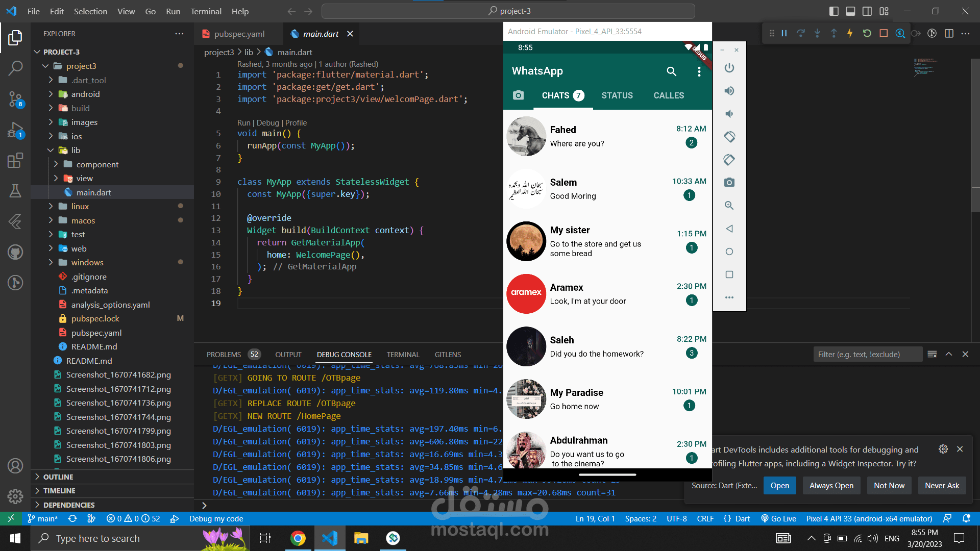Toggle secondary side bar layout icon

867,11
